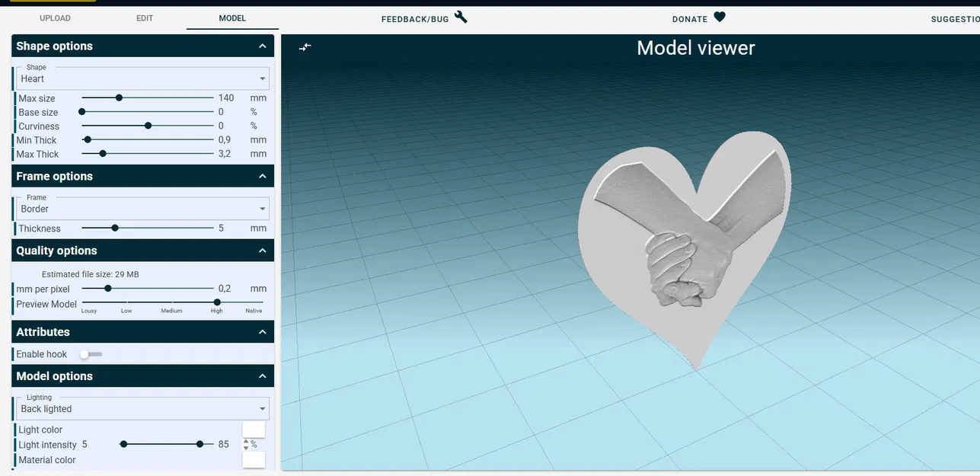Open the SUGGESTION menu item

959,17
